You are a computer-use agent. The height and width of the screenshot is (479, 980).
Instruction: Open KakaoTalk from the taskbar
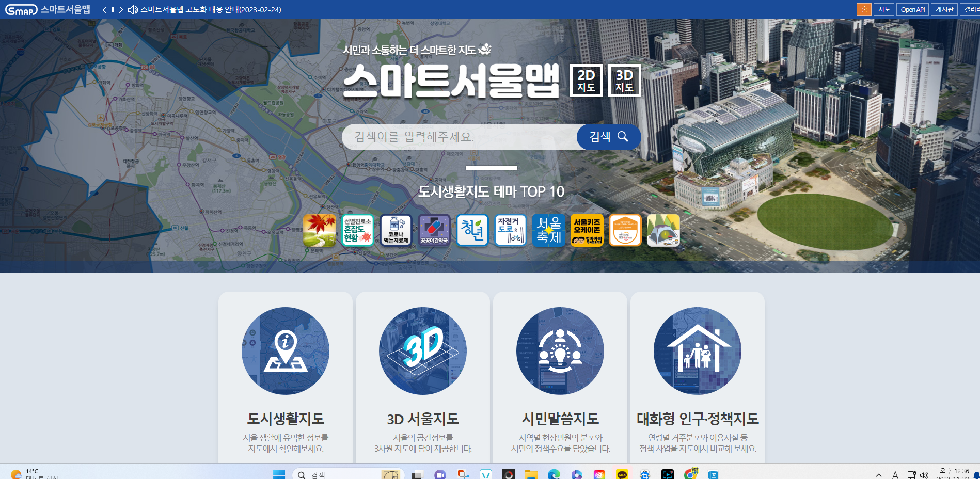pyautogui.click(x=622, y=474)
